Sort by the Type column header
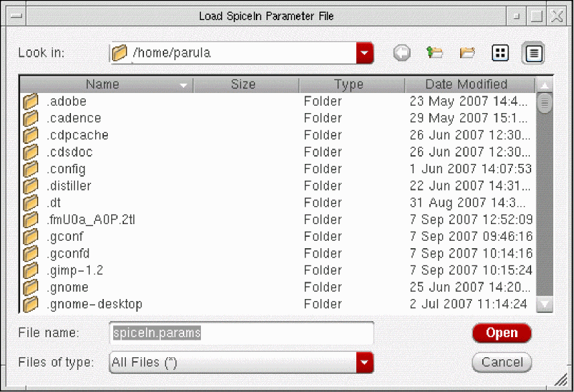 pos(352,85)
